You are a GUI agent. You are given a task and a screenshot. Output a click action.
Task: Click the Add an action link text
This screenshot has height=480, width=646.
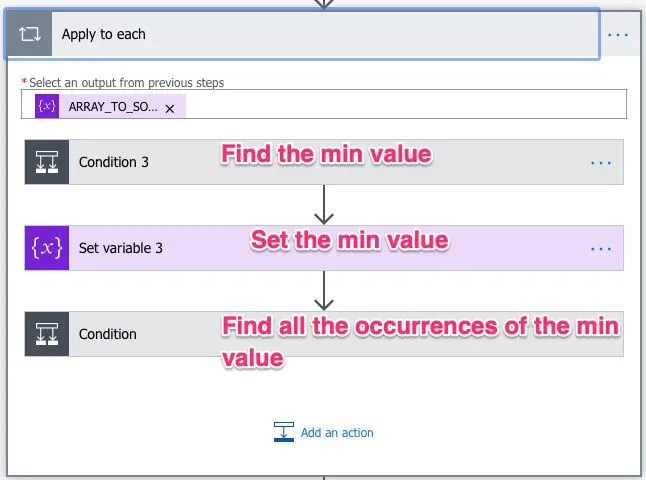[337, 433]
